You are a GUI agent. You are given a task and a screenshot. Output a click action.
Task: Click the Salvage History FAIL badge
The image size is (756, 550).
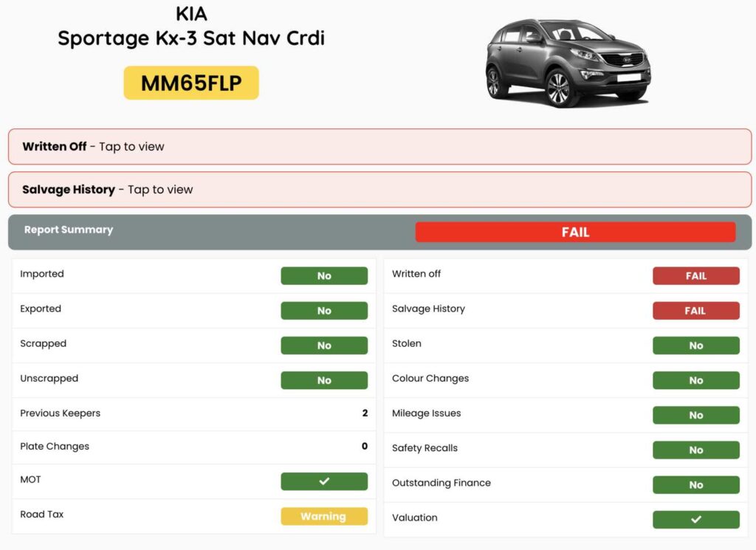695,310
